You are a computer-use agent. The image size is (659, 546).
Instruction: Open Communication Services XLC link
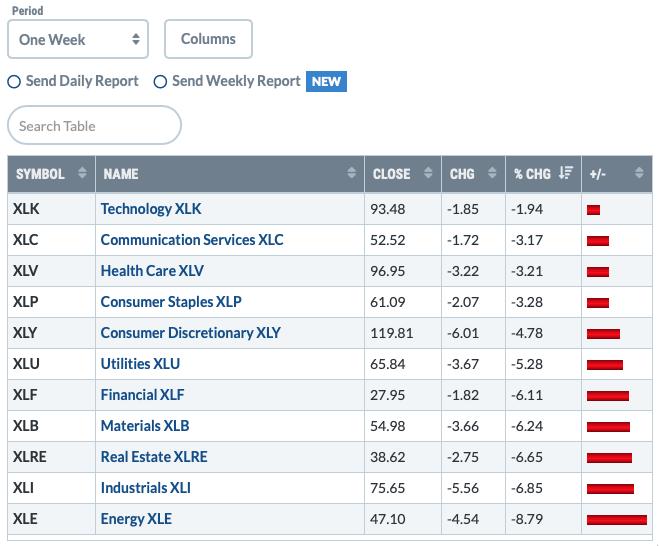(192, 240)
